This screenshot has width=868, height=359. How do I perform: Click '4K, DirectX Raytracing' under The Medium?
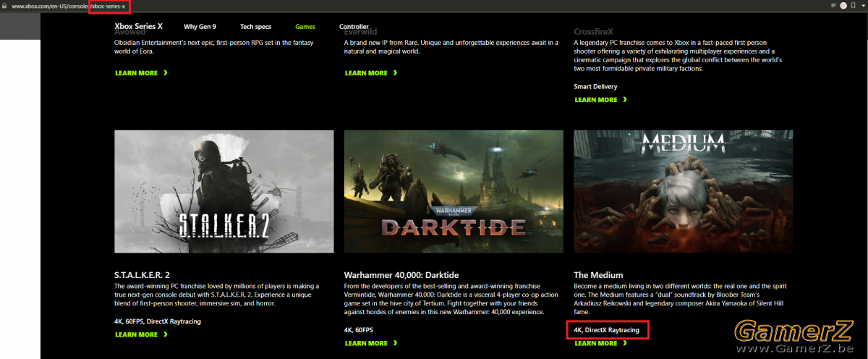point(607,330)
